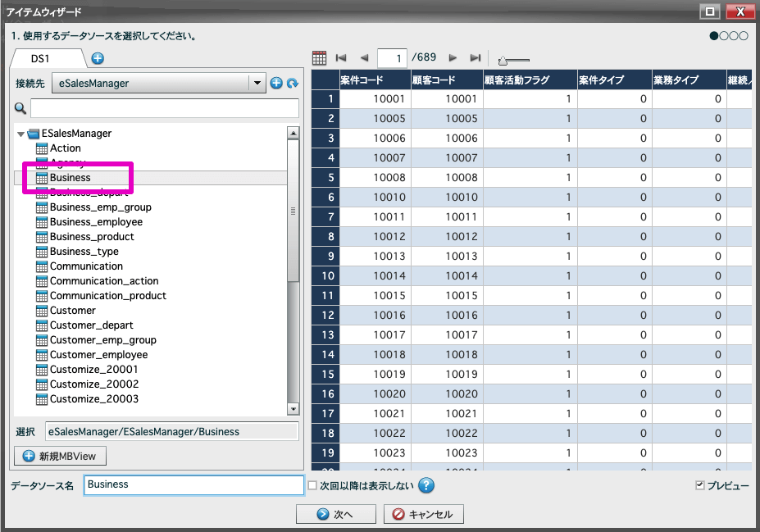760x532 pixels.
Task: Select row header 12 in preview
Action: (x=325, y=316)
